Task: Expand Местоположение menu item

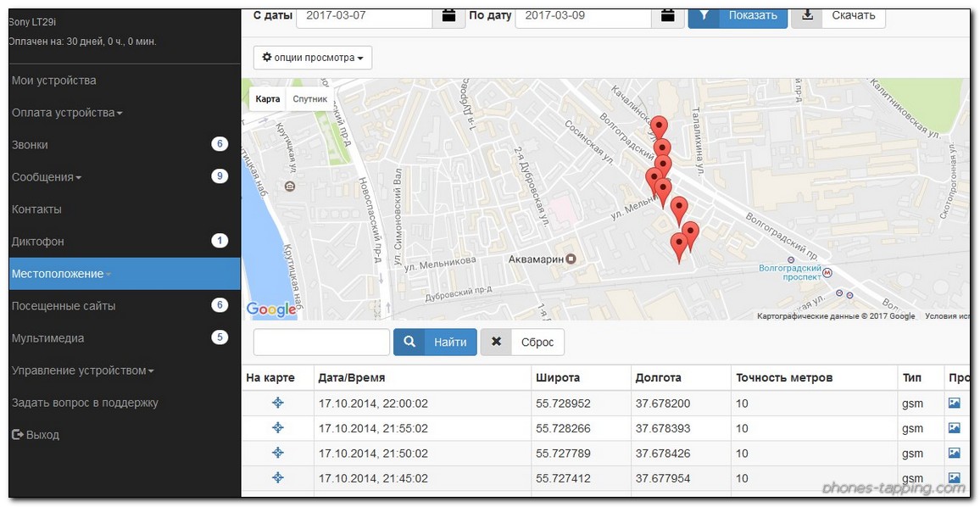Action: pos(125,274)
